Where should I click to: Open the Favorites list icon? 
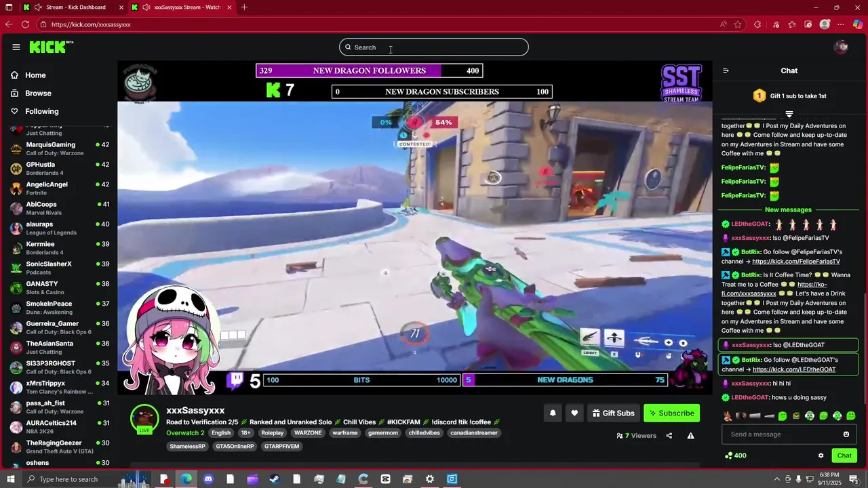coord(792,24)
